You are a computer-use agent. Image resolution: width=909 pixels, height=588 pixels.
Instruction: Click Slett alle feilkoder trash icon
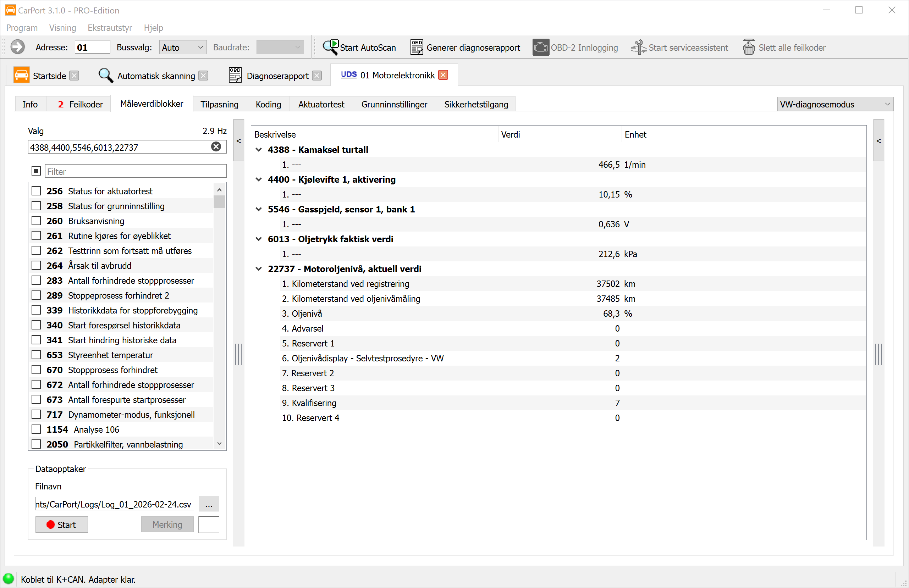point(749,48)
